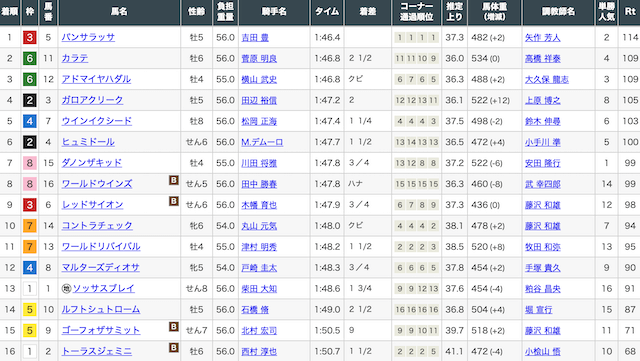
Task: Open jockey link M.デムーロ
Action: (x=262, y=142)
